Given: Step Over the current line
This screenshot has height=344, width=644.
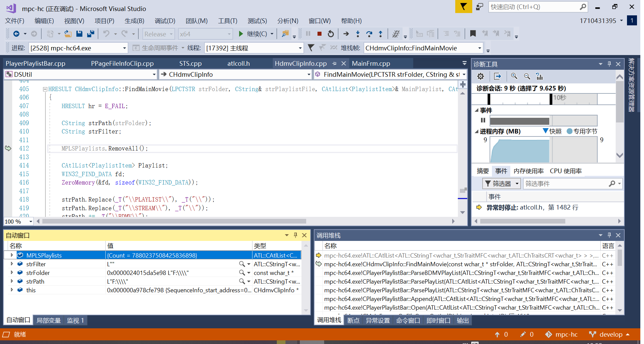Looking at the screenshot, I should click(x=369, y=33).
